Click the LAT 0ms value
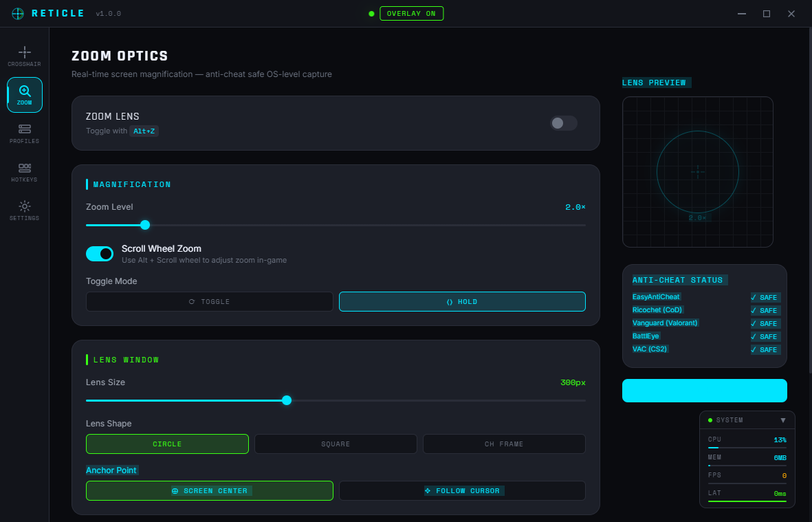The image size is (812, 522). tap(780, 494)
